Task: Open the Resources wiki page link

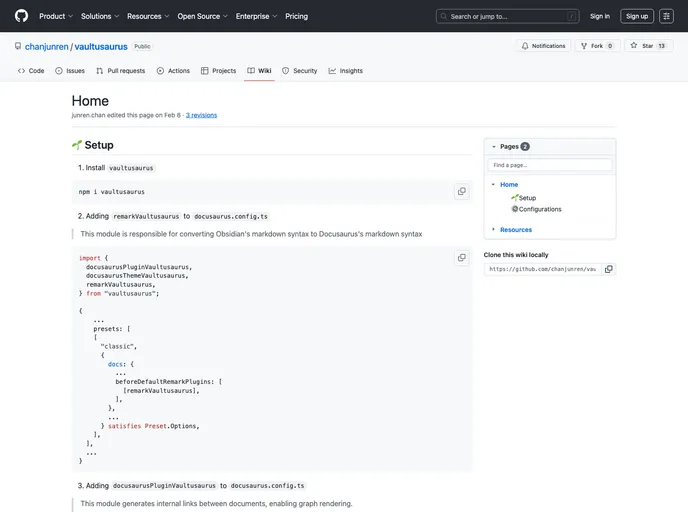Action: (516, 229)
